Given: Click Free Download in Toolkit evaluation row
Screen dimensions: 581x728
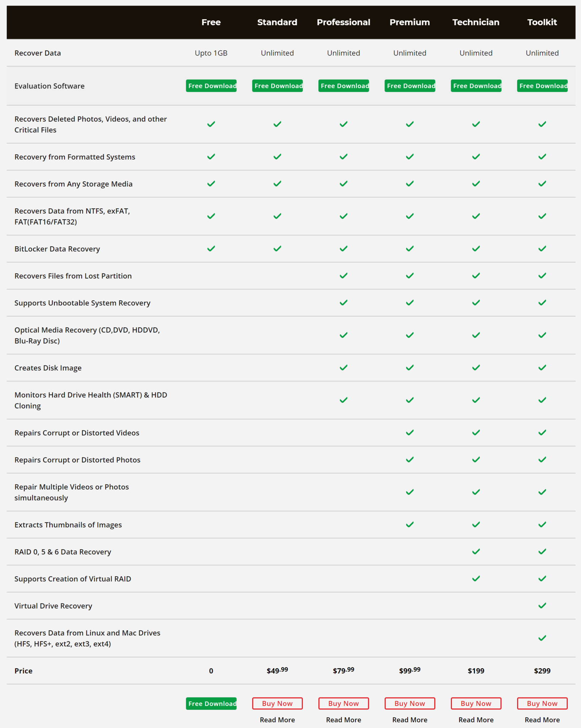Looking at the screenshot, I should click(x=542, y=86).
